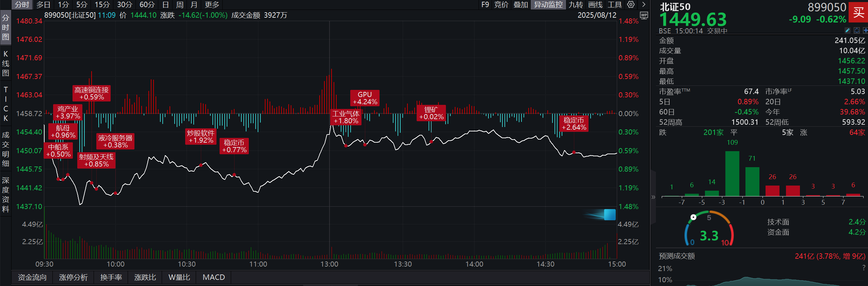
Task: Select the 涨跌比 indicator tab
Action: [x=145, y=277]
